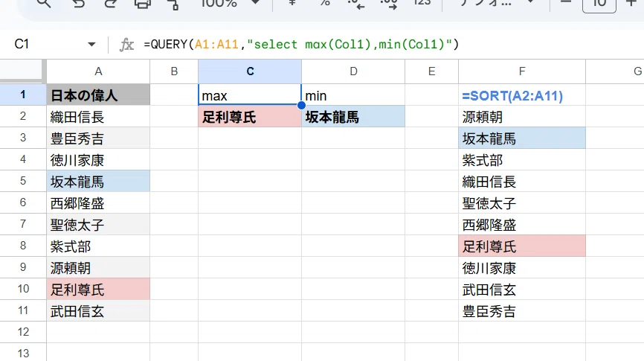Select column E header
The image size is (644, 361).
click(431, 71)
